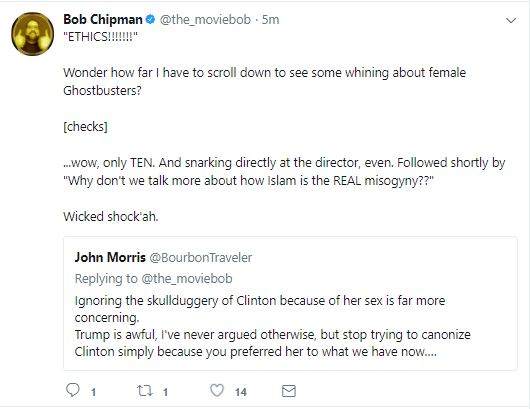Click the Bob Chipman display name
Image resolution: width=530 pixels, height=409 pixels.
coord(103,20)
